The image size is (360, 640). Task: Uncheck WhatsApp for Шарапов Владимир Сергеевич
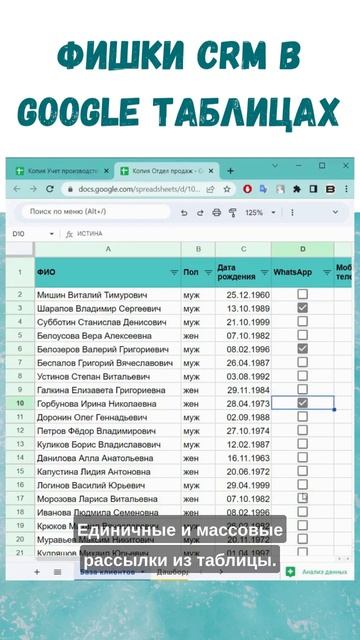point(302,308)
